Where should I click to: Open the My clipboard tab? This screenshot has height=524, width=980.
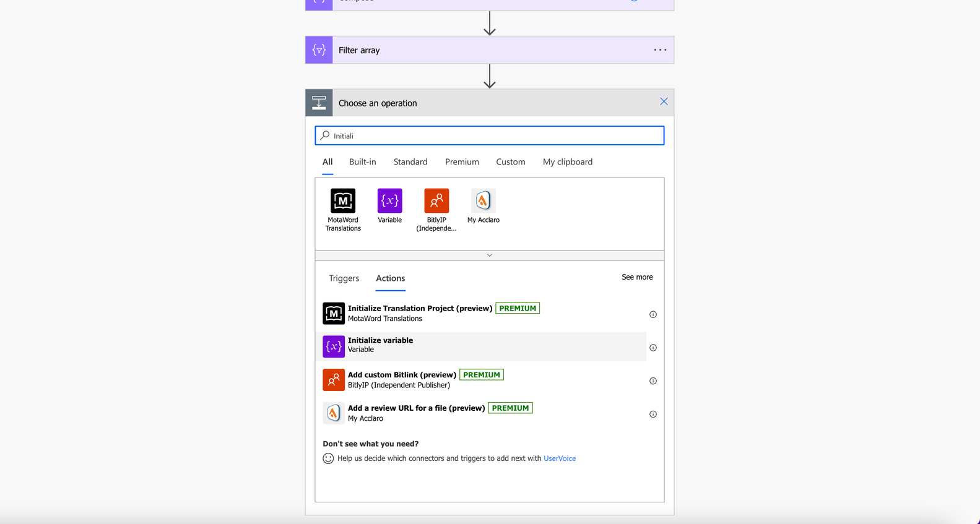coord(568,162)
